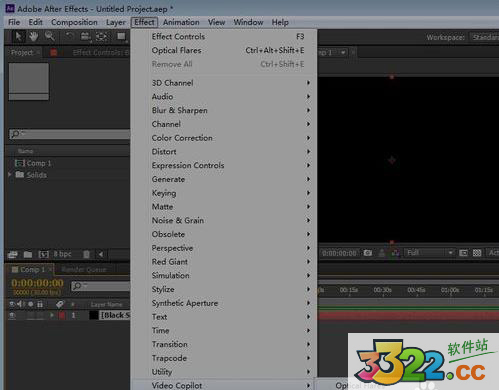Viewport: 499px width, 390px height.
Task: Apply Optical Flares from top of Effect menu
Action: click(x=224, y=50)
